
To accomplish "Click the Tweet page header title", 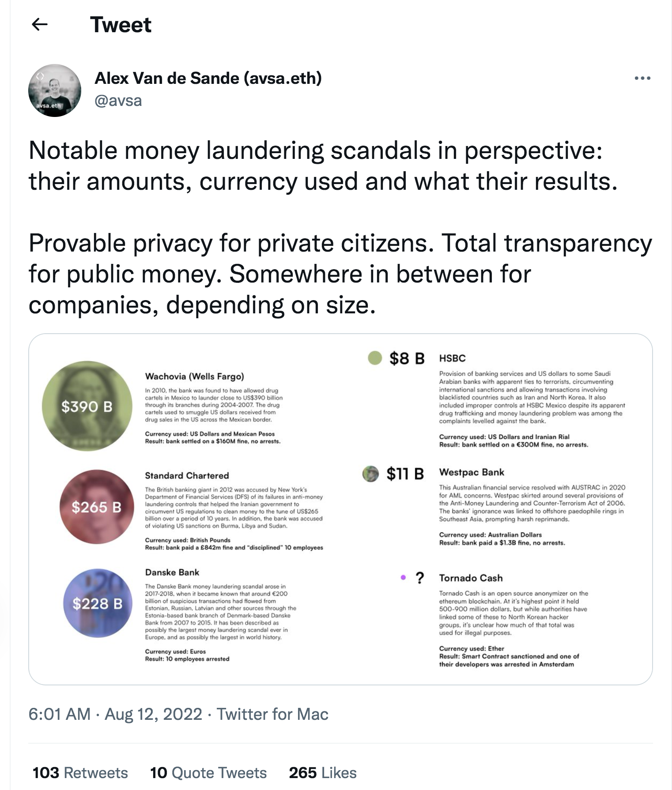I will coord(121,24).
